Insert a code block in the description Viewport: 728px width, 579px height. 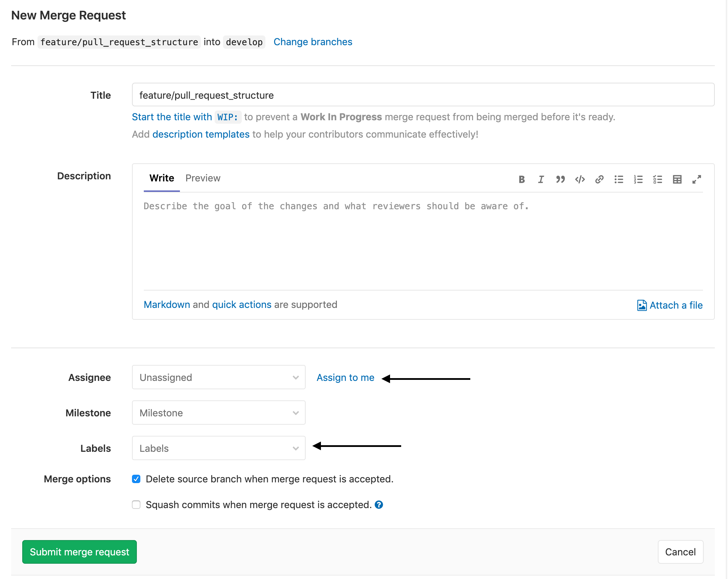pyautogui.click(x=580, y=179)
